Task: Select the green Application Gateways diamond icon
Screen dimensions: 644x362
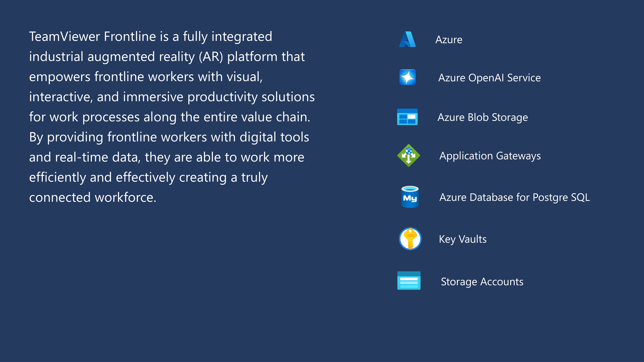Action: [408, 155]
